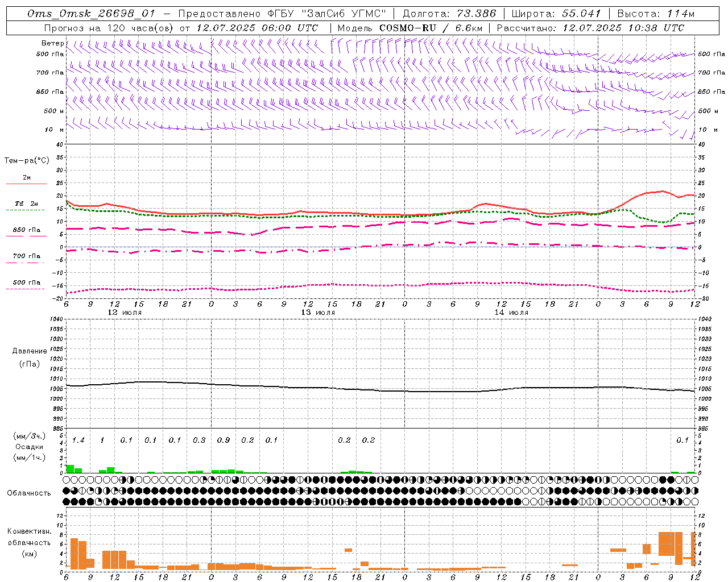Click the elevation text Высота: 114м

(x=656, y=14)
